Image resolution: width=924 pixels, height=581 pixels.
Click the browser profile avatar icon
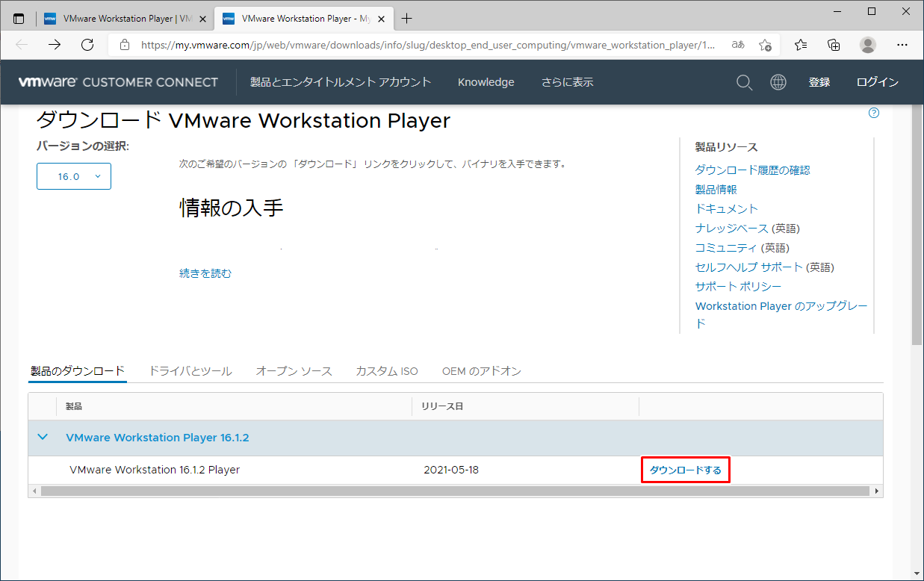[x=867, y=45]
